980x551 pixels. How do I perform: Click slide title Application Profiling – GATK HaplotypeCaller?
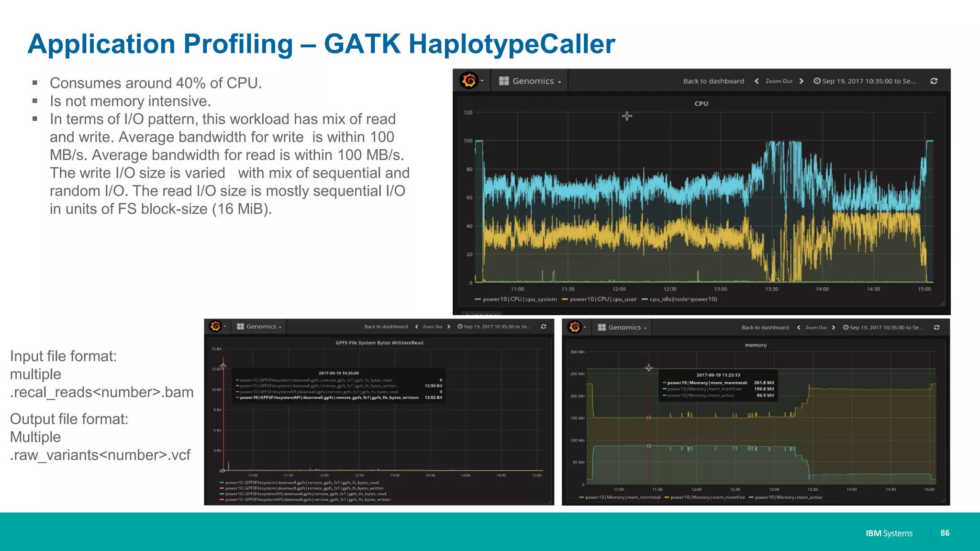click(321, 44)
